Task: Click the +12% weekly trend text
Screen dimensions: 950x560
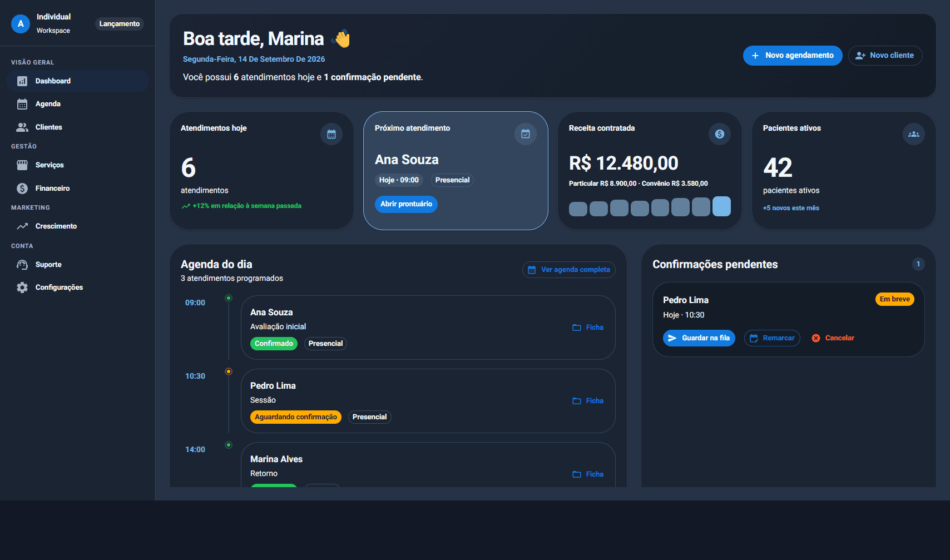Action: point(247,206)
